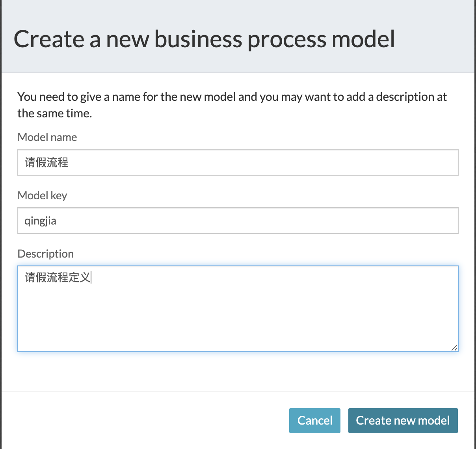The width and height of the screenshot is (476, 449).
Task: Click the "Model key" field label
Action: pyautogui.click(x=43, y=195)
